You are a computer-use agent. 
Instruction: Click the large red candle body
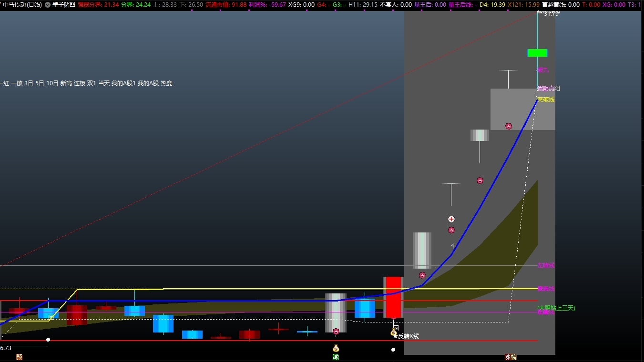(393, 297)
